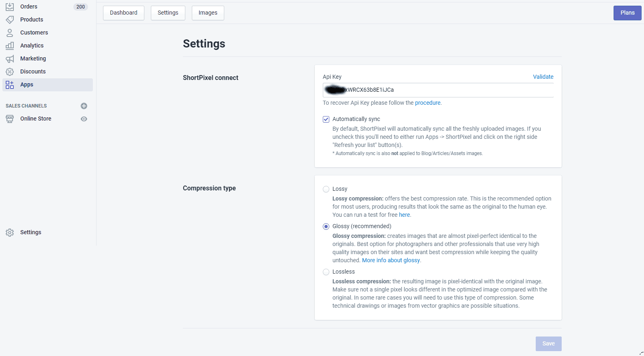Click the Analytics bar chart icon
The height and width of the screenshot is (356, 644).
[x=10, y=45]
